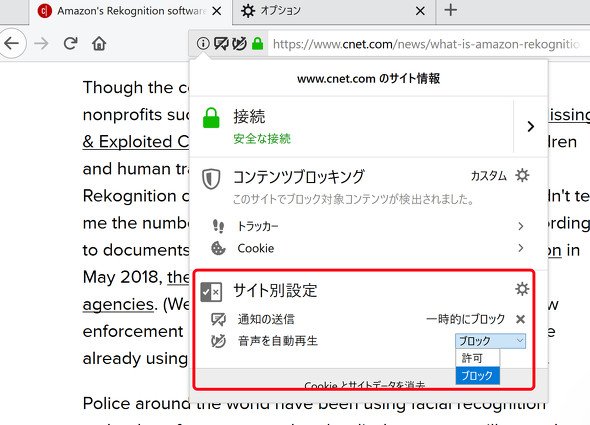Click the green padlock in the address bar
590x425 pixels.
pos(257,44)
